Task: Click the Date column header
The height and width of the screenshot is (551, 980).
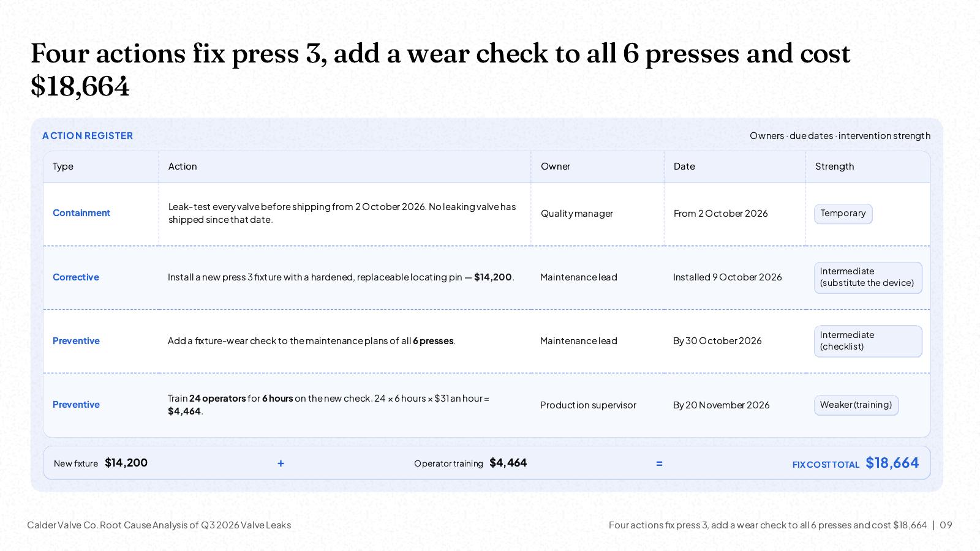Action: click(x=684, y=167)
